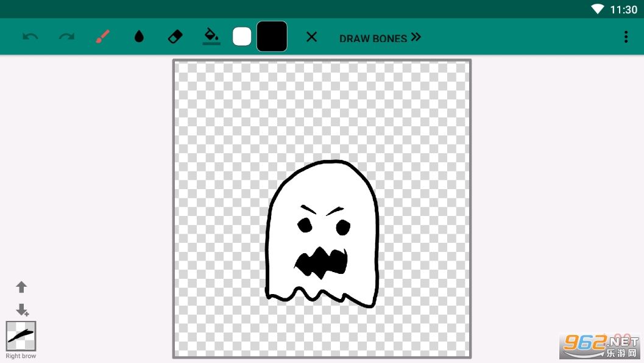Pick the paint bucket fill tool
The height and width of the screenshot is (363, 644).
point(211,36)
